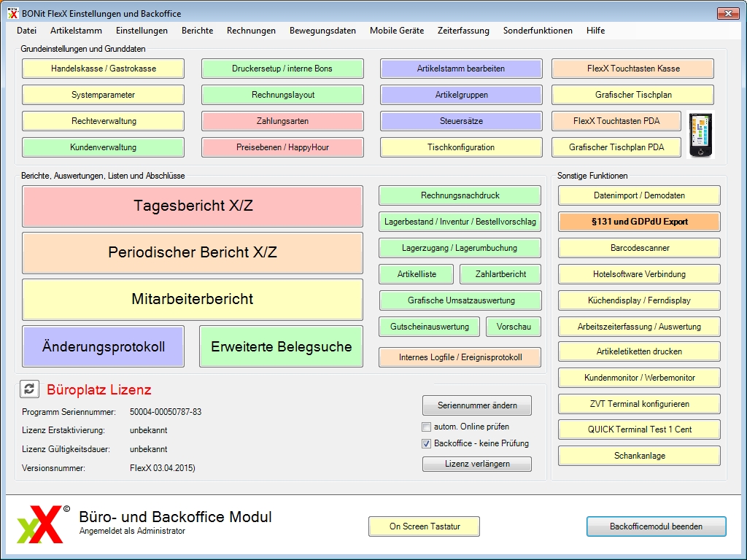Screen dimensions: 747x560
Task: Open Kundenmonitor / Werbemonitor settings
Action: click(639, 378)
